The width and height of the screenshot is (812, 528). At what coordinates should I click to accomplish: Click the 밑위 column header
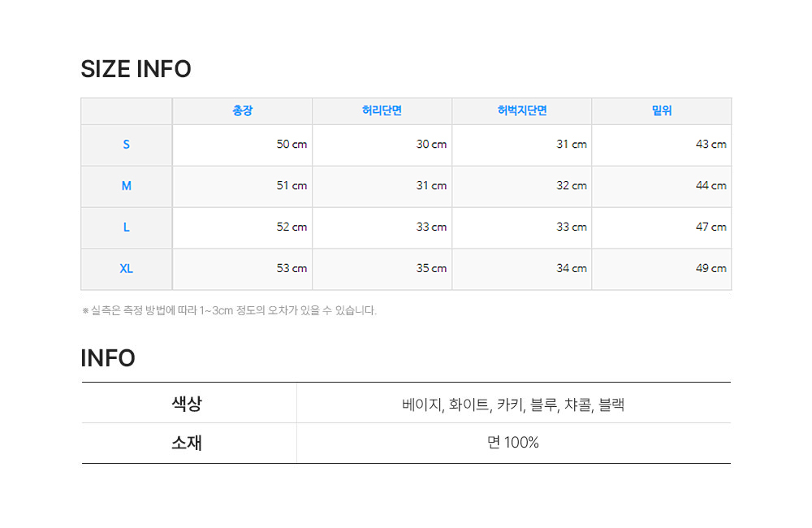662,111
